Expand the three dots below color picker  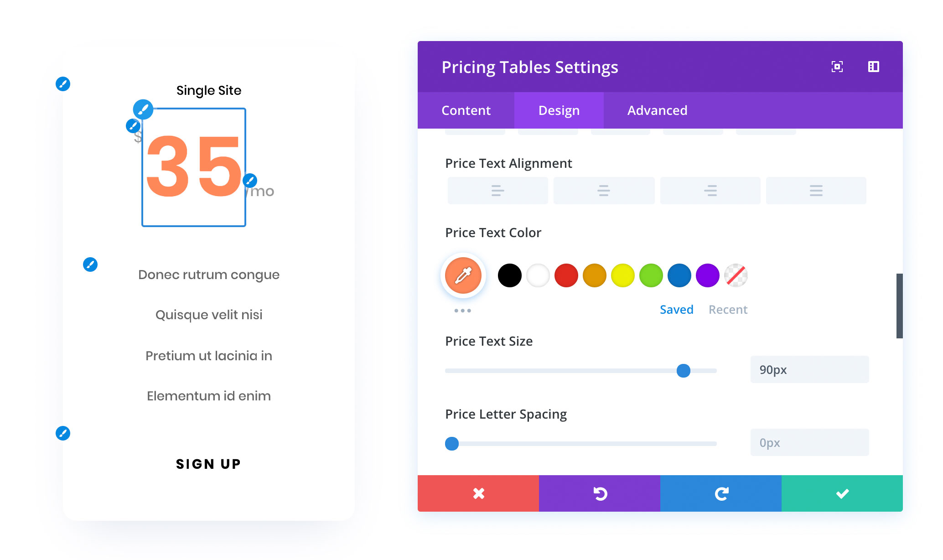click(462, 311)
